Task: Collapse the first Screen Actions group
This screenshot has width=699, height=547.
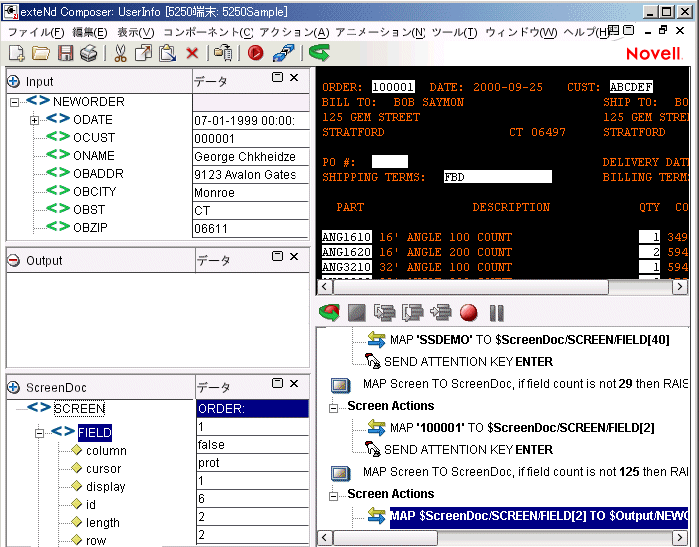Action: 333,408
